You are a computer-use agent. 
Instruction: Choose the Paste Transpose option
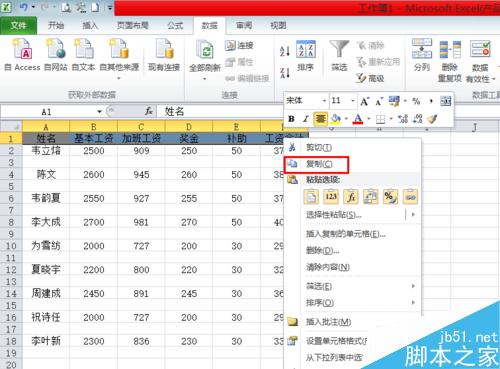point(371,197)
